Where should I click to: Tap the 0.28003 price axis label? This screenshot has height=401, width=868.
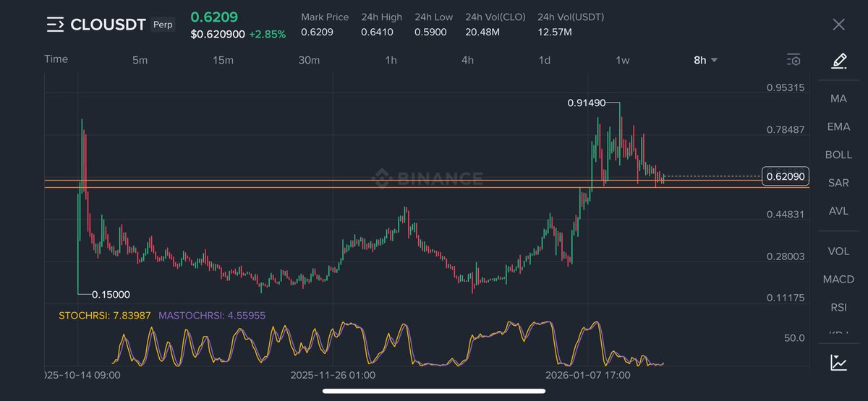click(786, 256)
